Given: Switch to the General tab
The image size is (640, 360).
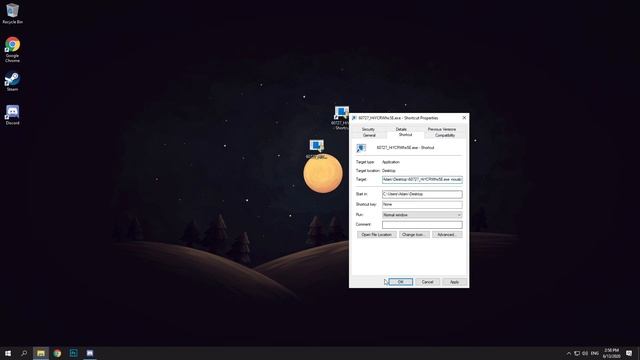Looking at the screenshot, I should click(x=369, y=135).
